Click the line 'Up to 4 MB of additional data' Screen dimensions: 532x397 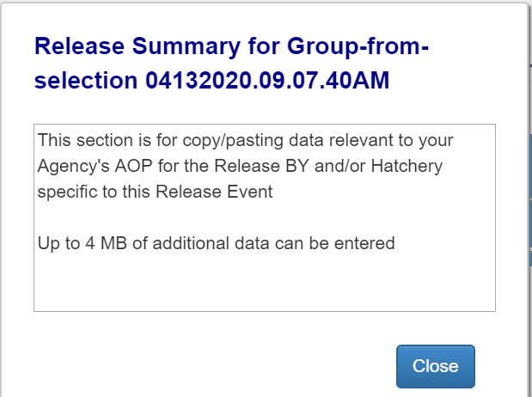tap(216, 243)
